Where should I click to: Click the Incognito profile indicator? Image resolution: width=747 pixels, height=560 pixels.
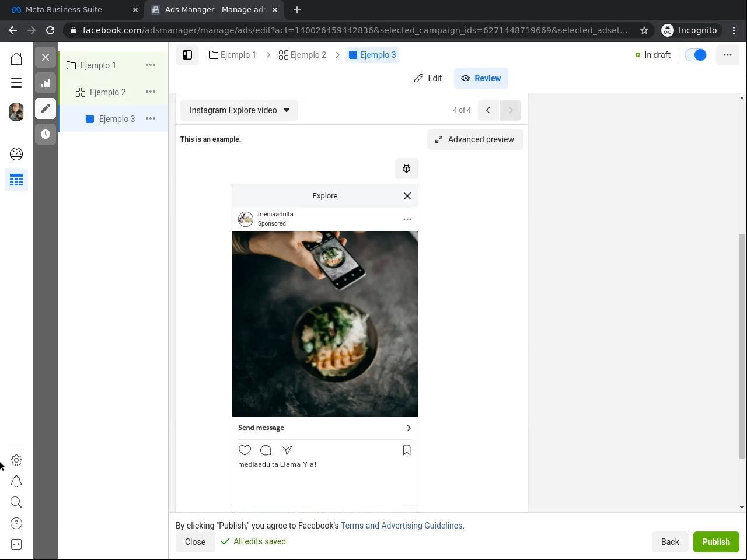click(690, 30)
